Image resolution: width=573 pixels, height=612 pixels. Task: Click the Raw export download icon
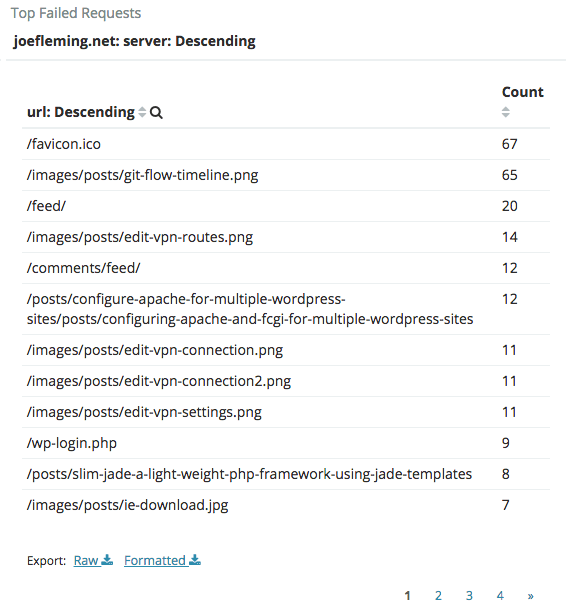tap(107, 560)
